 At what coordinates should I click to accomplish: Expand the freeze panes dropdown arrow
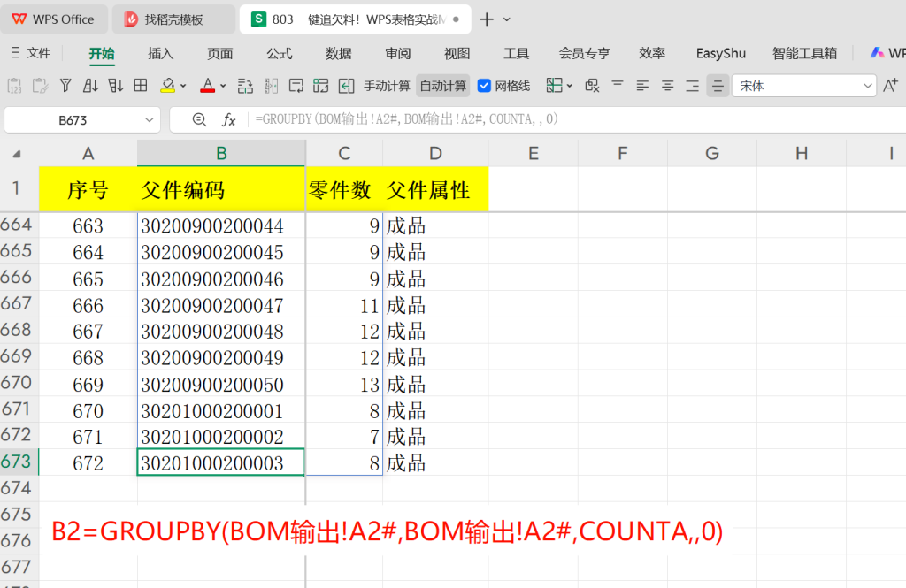[570, 86]
